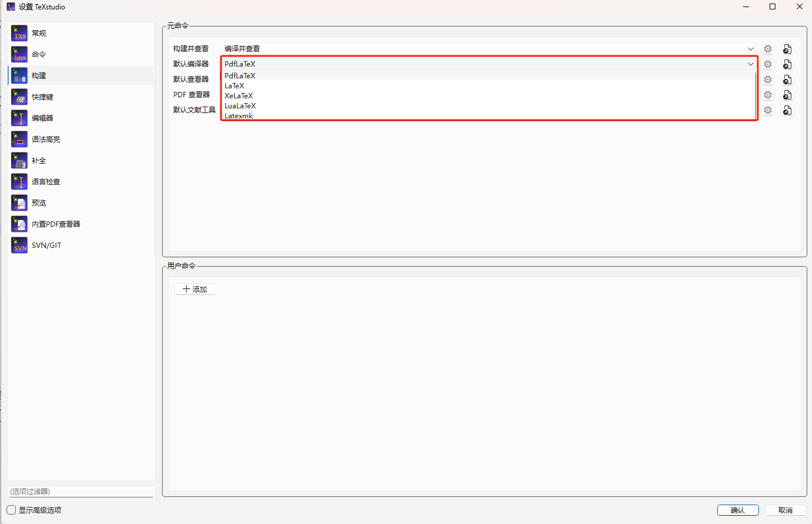Open the 内置PDF查看器 settings page
Image resolution: width=812 pixels, height=524 pixels.
point(81,224)
